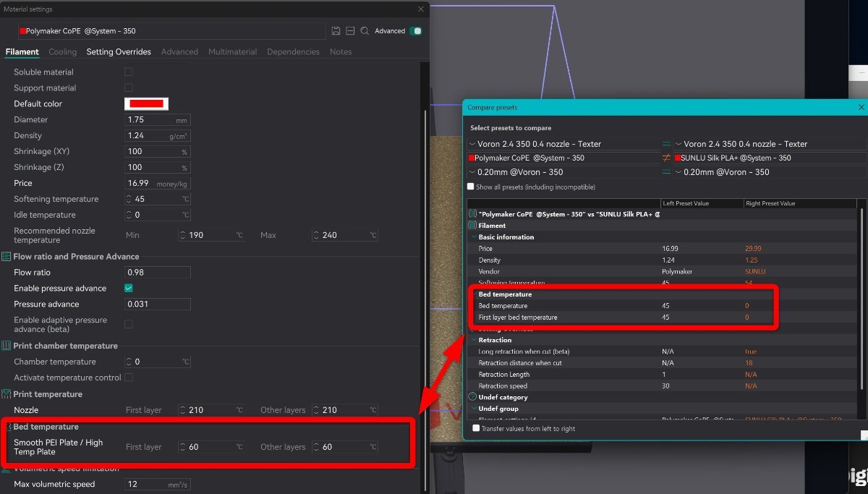Close the Compare presets dialog

click(x=861, y=107)
